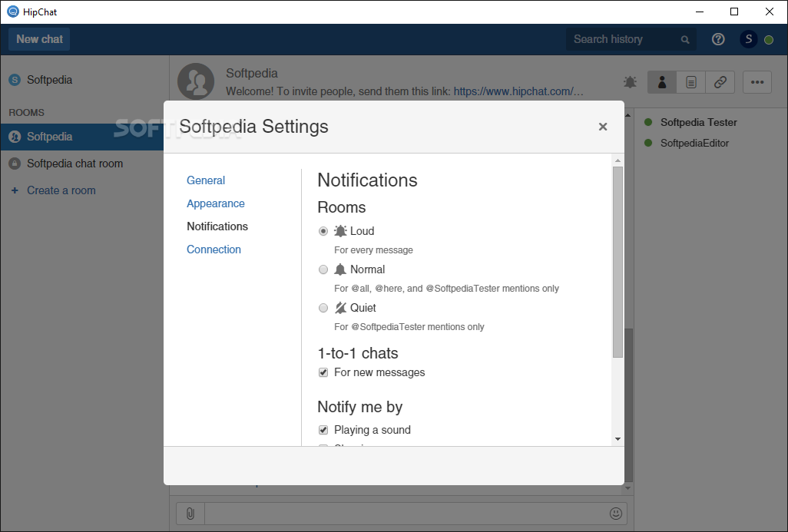Open the Connection settings section
Image resolution: width=788 pixels, height=532 pixels.
pos(214,249)
